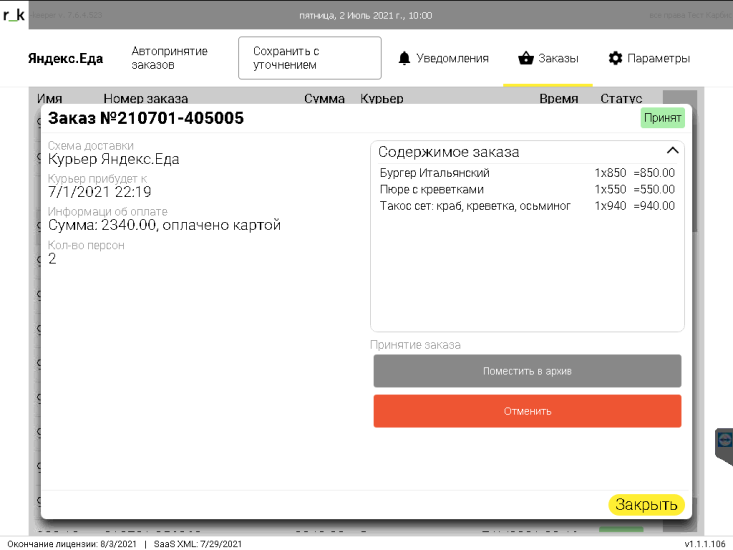Click the Курьер Яндекс.Еда delivery scheme text
Viewport: 733px width, 550px height.
[114, 159]
